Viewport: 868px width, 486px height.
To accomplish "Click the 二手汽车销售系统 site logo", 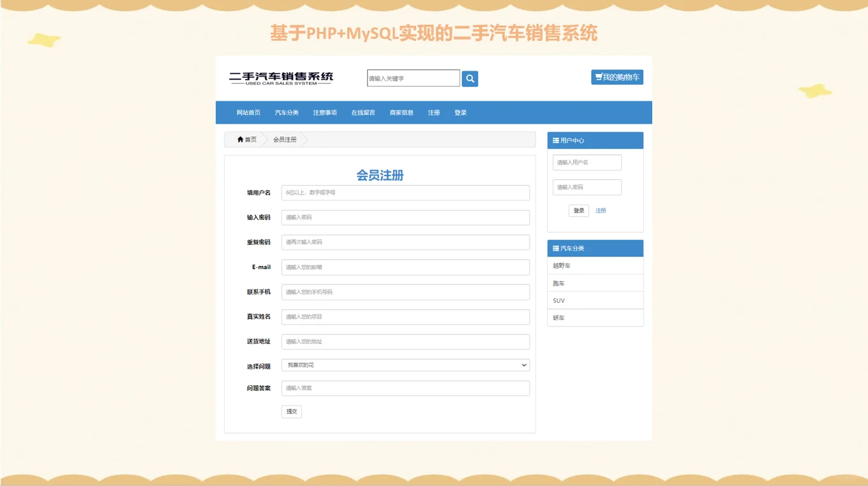I will tap(281, 77).
